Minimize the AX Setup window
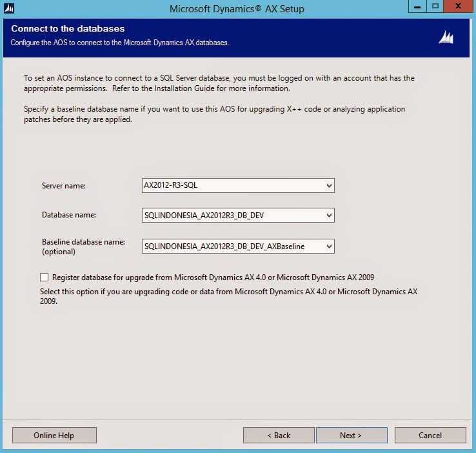This screenshot has width=476, height=453. (x=417, y=6)
